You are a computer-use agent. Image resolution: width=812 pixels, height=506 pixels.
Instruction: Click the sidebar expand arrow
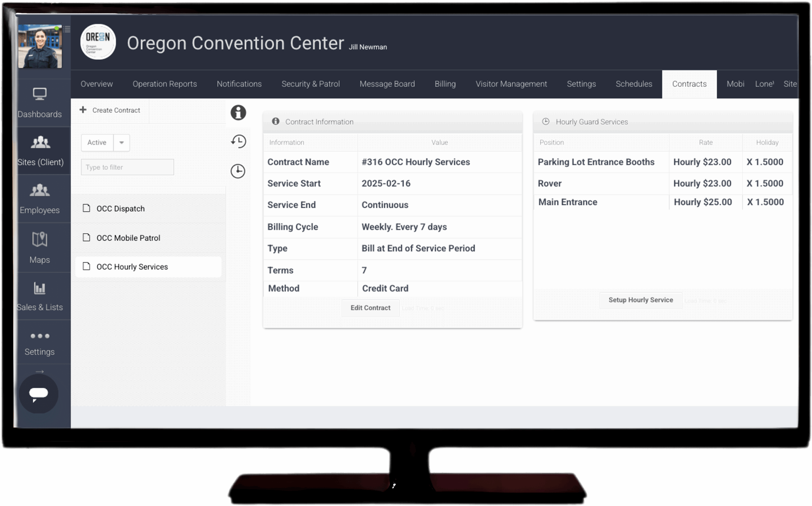coord(40,371)
